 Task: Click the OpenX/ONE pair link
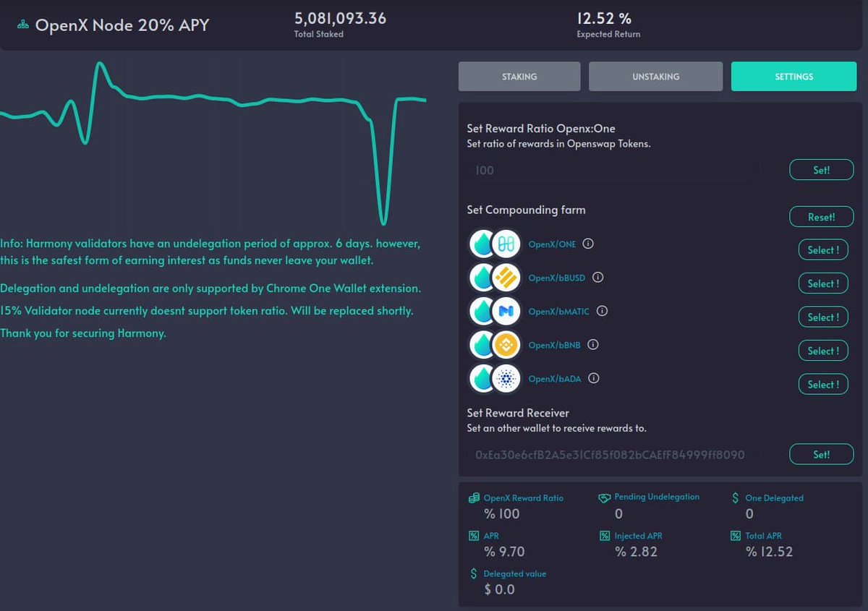coord(552,244)
